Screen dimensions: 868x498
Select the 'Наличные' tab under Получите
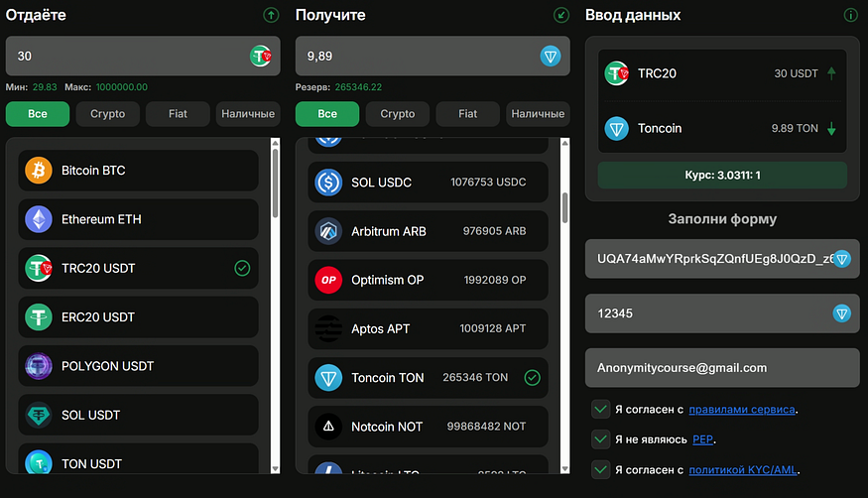538,114
